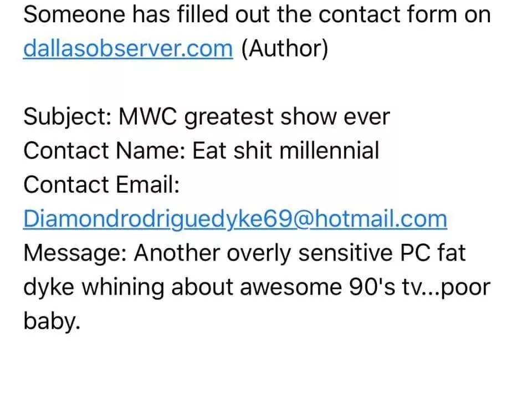532x408 pixels.
Task: Click the word 'baby.' on last line
Action: (52, 322)
